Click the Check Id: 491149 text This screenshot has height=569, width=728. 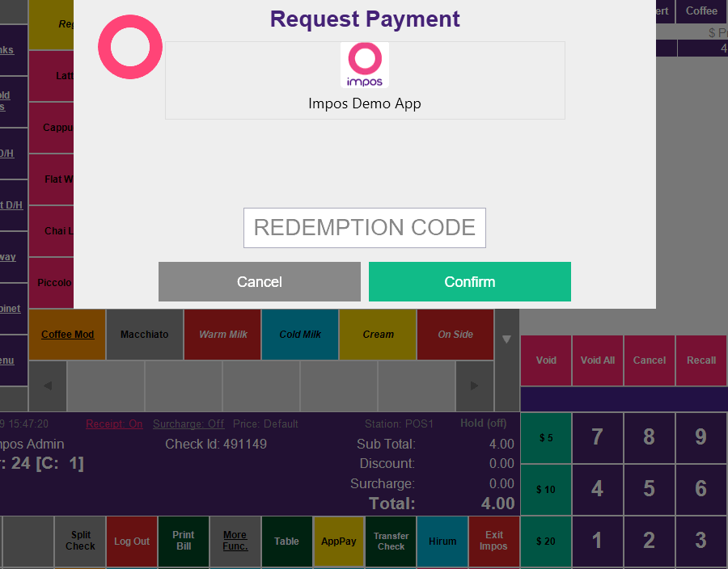[216, 445]
